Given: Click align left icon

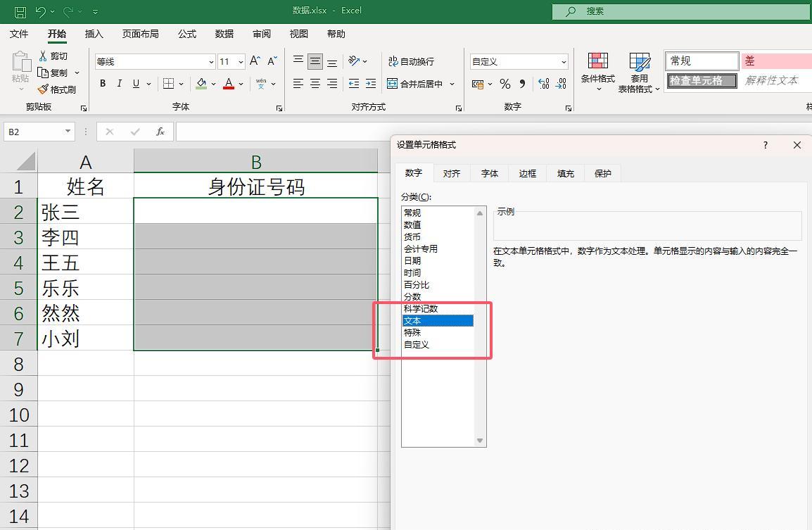Looking at the screenshot, I should [298, 84].
